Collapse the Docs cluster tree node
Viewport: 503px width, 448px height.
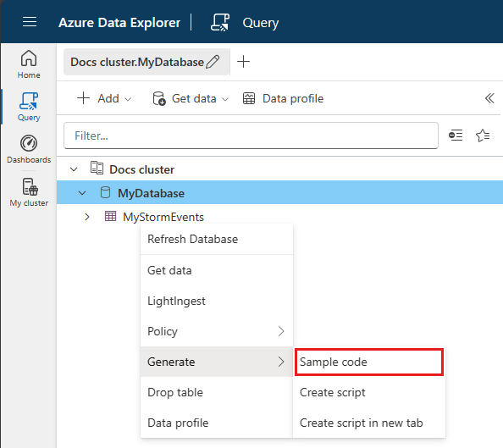pyautogui.click(x=74, y=169)
